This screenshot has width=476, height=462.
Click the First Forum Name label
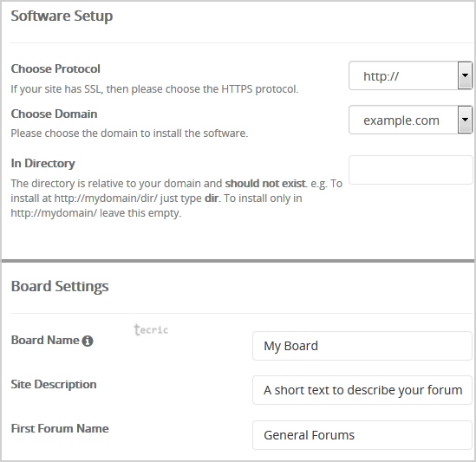tap(60, 428)
